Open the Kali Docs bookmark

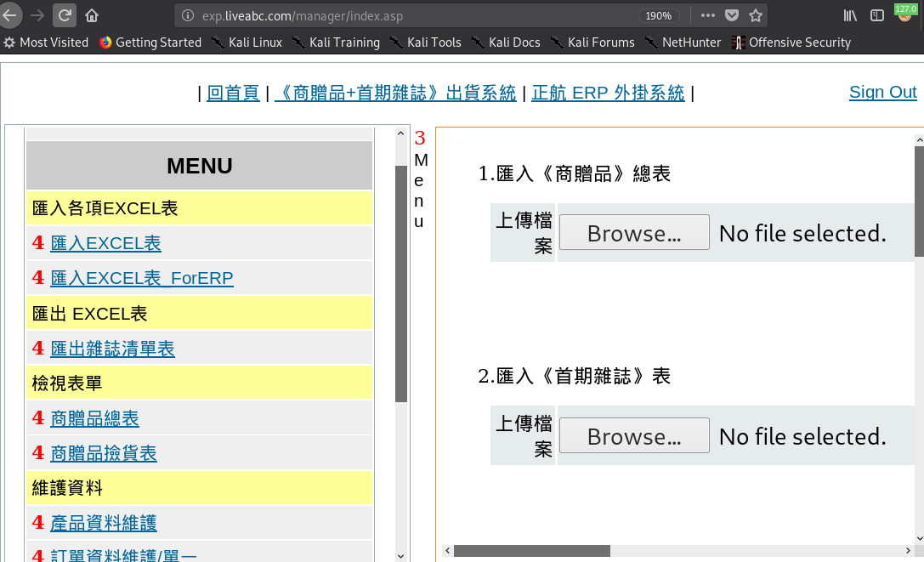506,43
